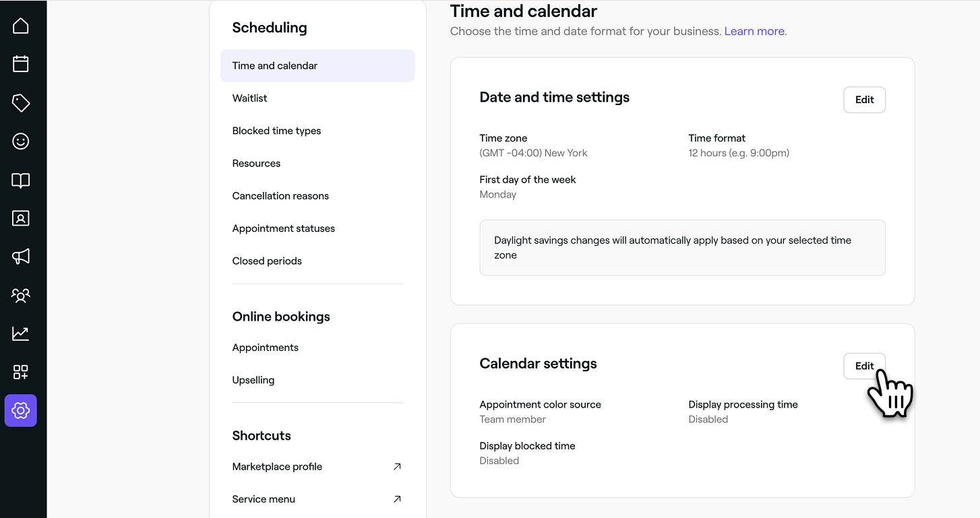Open the Catalog book icon
The image size is (980, 518).
pyautogui.click(x=21, y=180)
